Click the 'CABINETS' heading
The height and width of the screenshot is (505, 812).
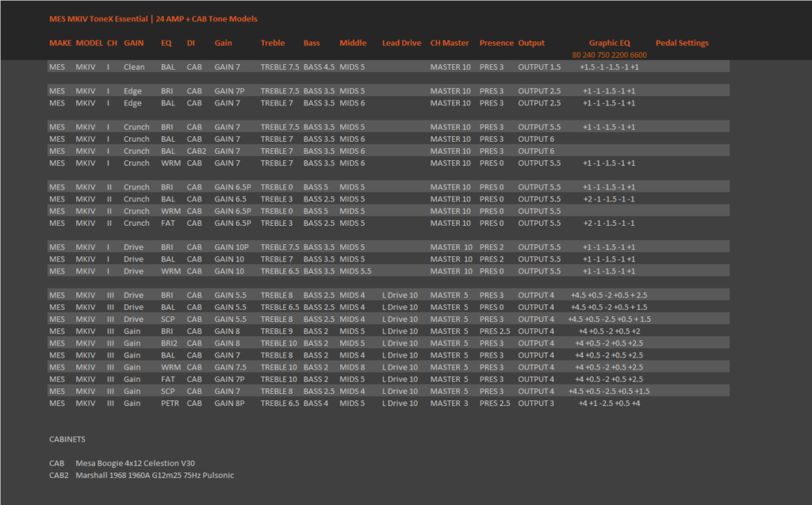click(x=67, y=439)
